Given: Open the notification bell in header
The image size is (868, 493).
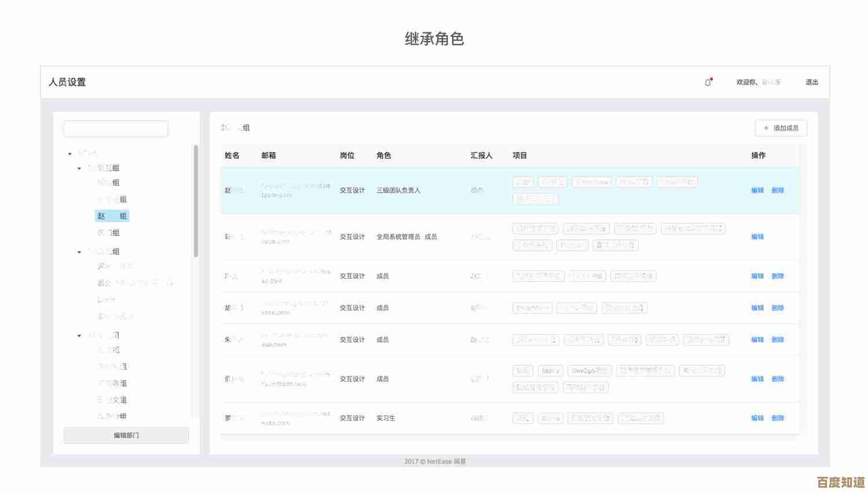Looking at the screenshot, I should [708, 82].
